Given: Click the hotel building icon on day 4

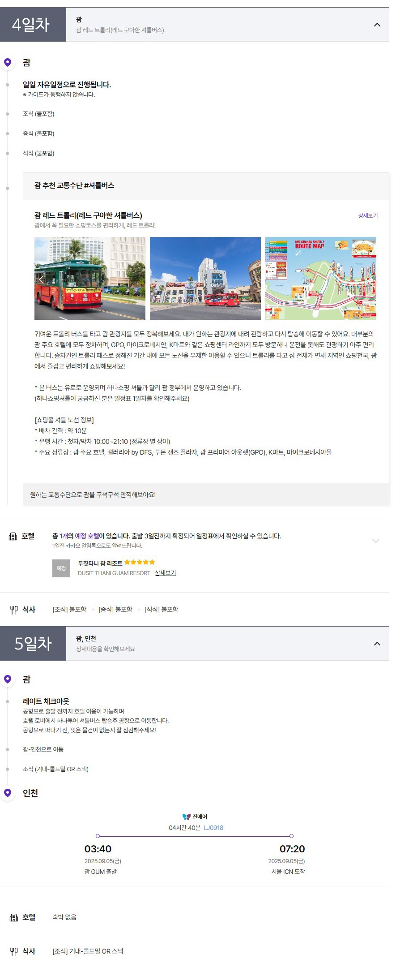Looking at the screenshot, I should pos(13,536).
